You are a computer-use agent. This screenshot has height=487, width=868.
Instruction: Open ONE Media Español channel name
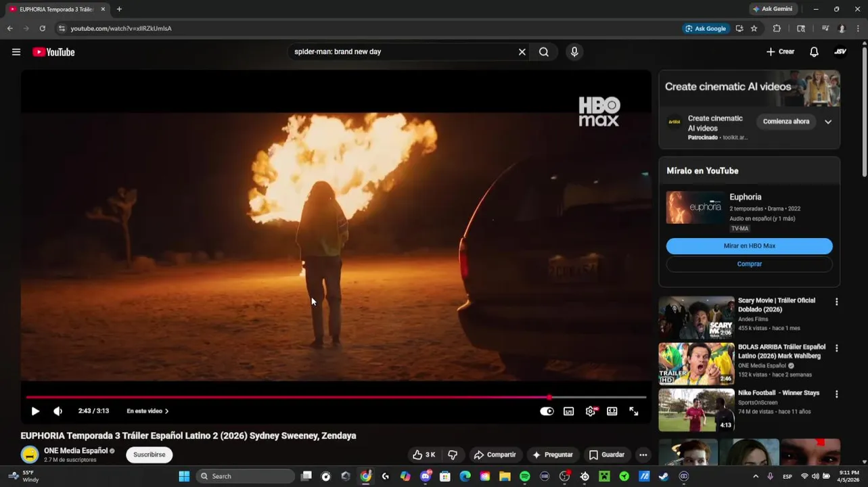tap(76, 450)
